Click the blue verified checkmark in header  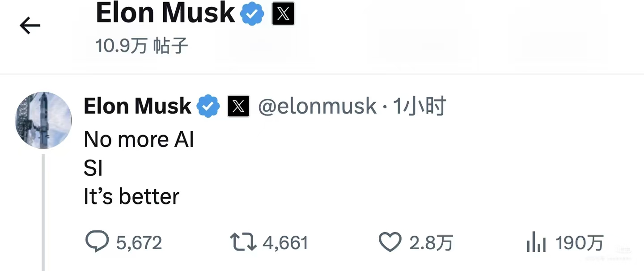point(252,14)
